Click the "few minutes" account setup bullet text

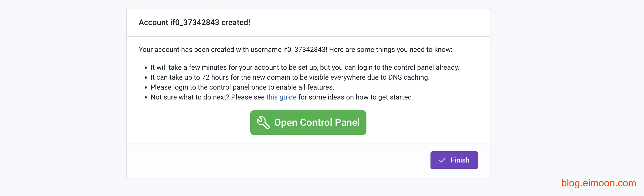pos(208,67)
